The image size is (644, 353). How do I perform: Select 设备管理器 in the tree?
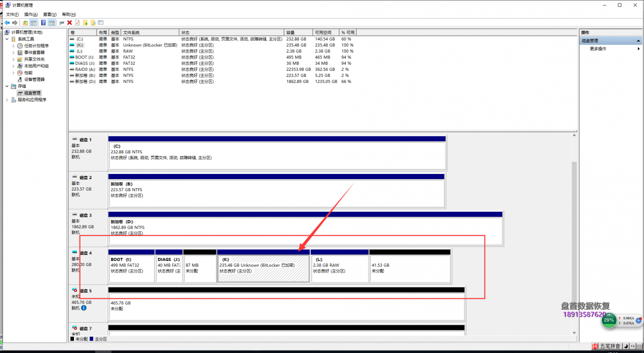(34, 79)
